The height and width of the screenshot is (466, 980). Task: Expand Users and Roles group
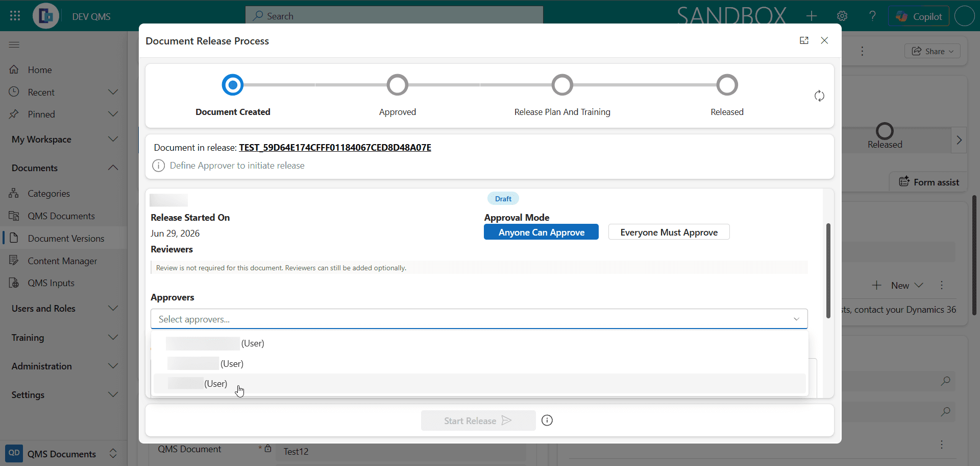pyautogui.click(x=113, y=308)
